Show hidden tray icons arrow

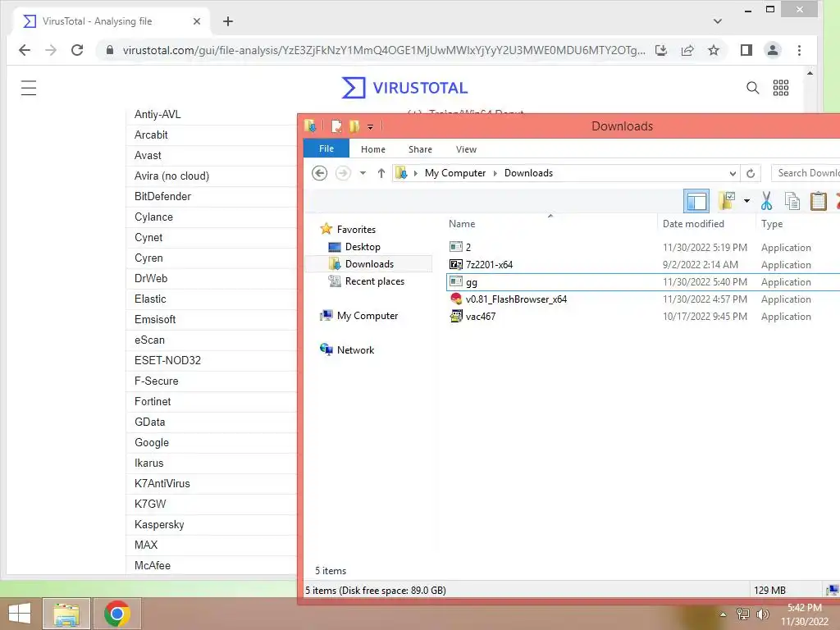724,614
